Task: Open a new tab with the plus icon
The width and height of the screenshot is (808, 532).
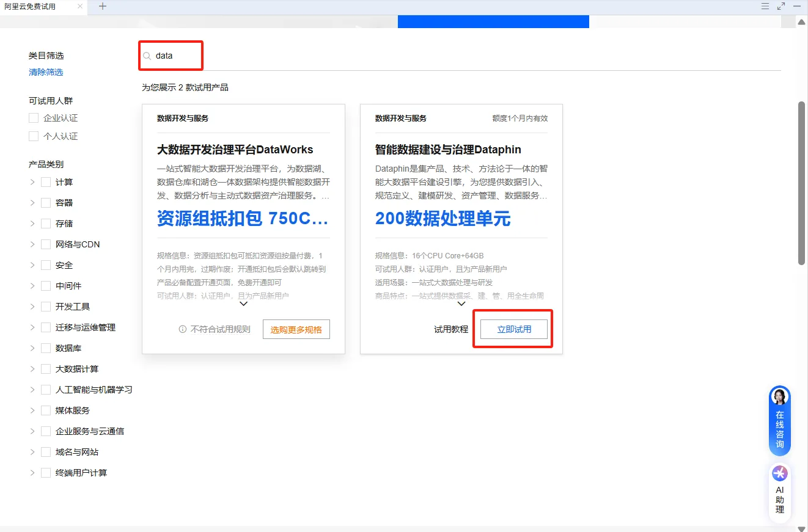Action: tap(103, 7)
